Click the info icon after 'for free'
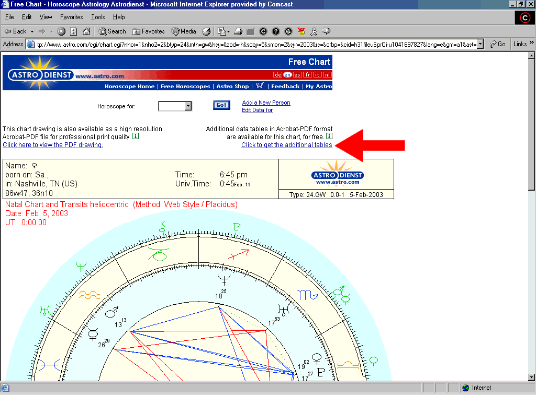The width and height of the screenshot is (536, 395). [x=329, y=136]
